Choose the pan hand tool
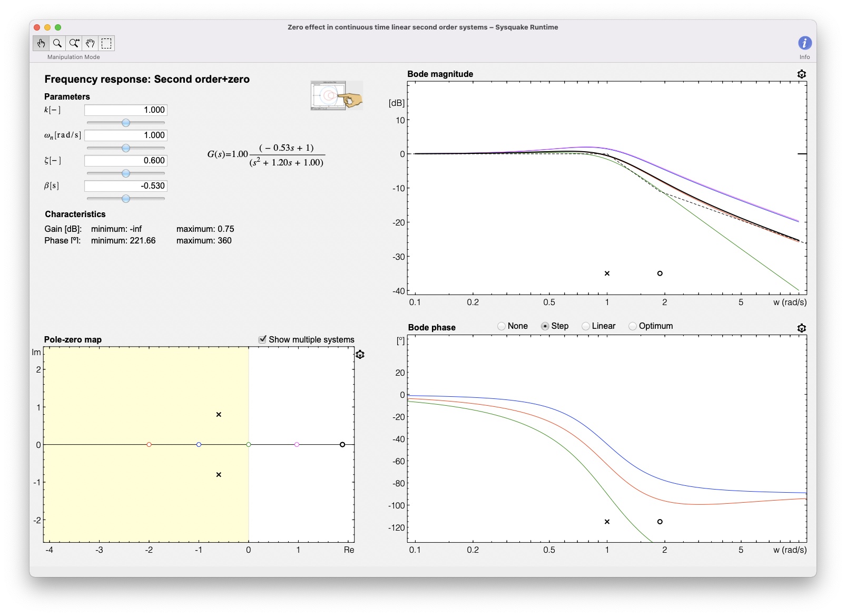This screenshot has height=616, width=846. (x=90, y=43)
